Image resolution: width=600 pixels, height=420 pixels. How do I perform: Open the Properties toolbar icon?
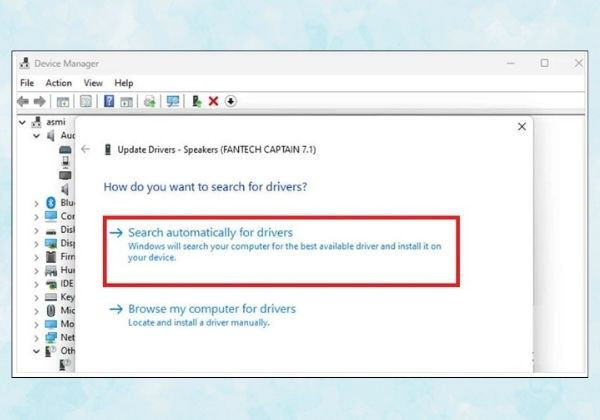[x=85, y=101]
